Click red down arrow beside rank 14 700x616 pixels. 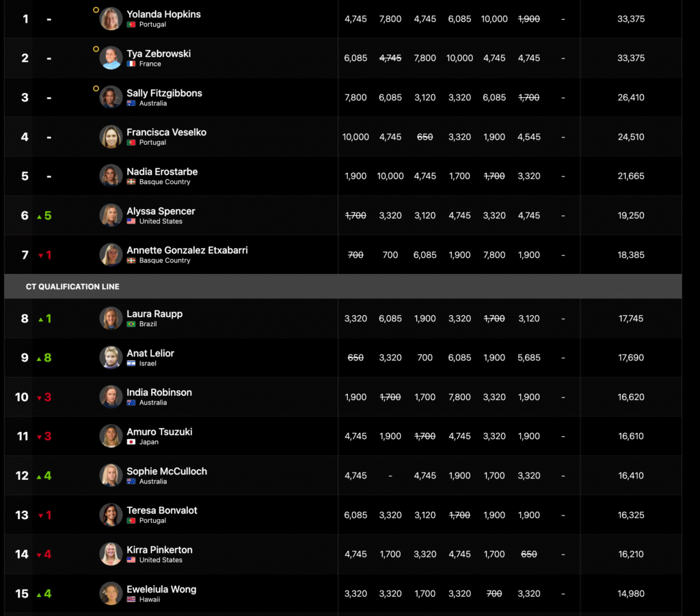click(x=39, y=554)
